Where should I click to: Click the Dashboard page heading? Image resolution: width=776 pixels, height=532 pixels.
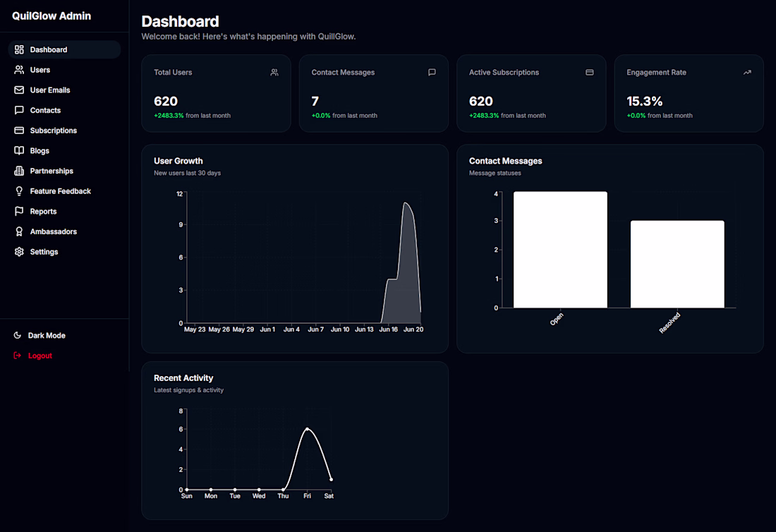(x=180, y=21)
